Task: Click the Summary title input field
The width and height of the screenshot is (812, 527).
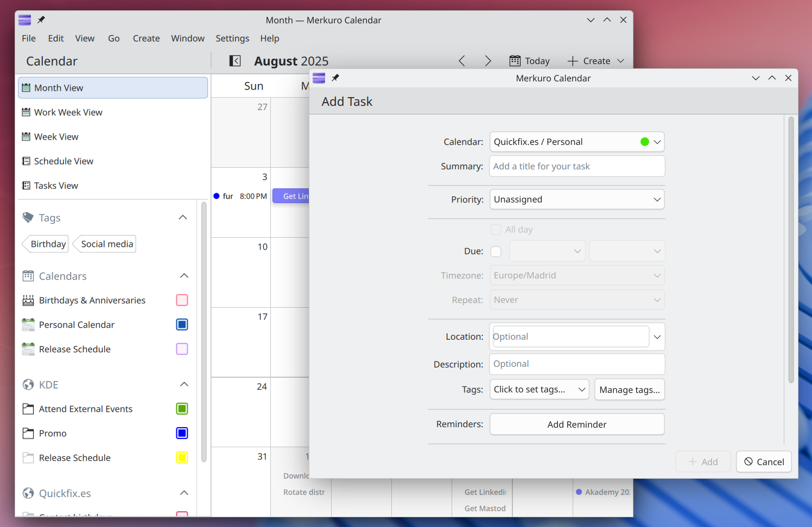Action: pos(577,166)
